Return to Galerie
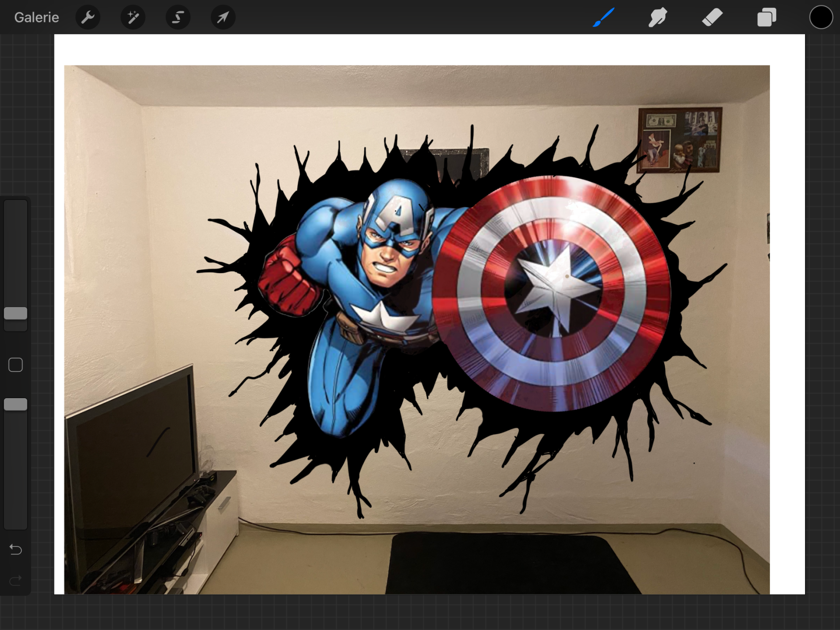Screen dimensions: 840x630 tap(37, 17)
